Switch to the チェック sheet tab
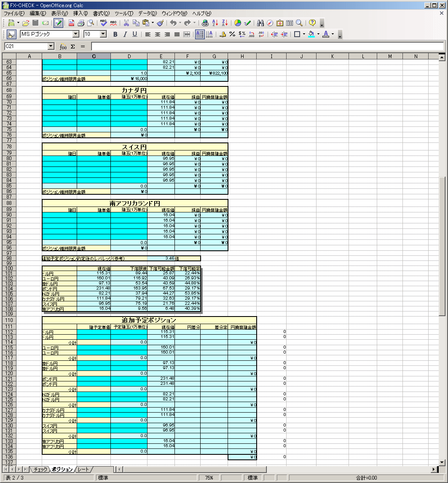 tap(40, 469)
